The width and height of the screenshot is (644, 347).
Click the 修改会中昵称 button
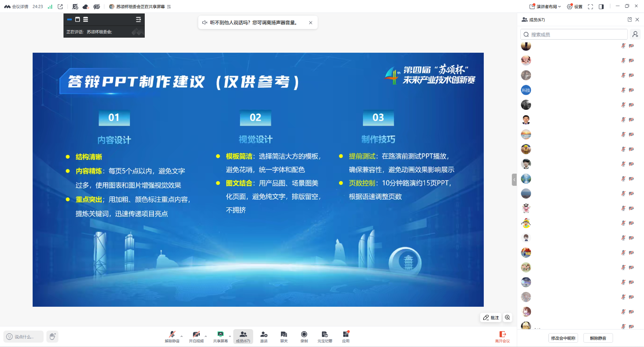point(563,338)
